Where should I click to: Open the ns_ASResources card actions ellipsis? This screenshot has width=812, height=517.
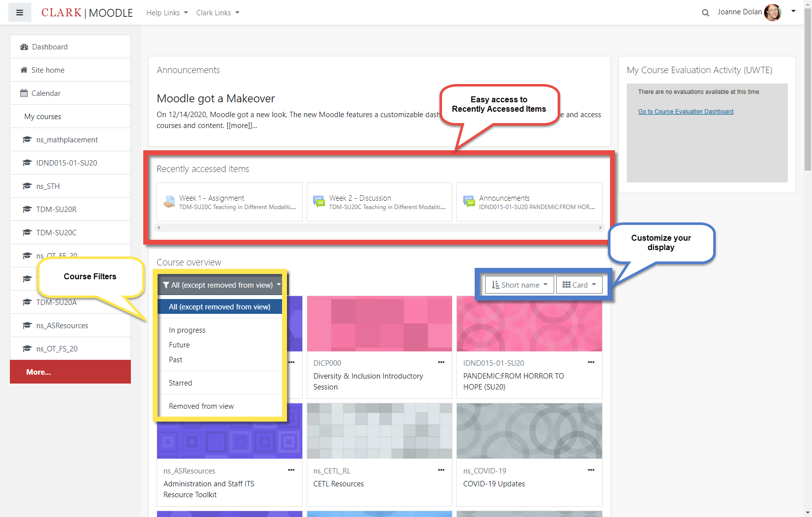click(291, 470)
